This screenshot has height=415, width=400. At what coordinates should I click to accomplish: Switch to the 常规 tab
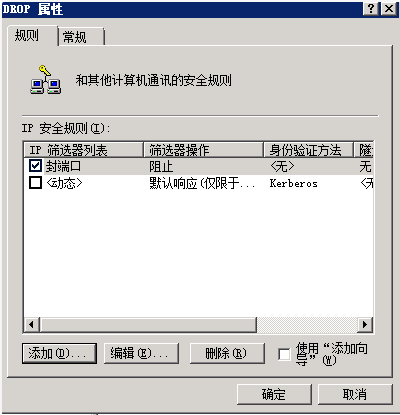(81, 37)
